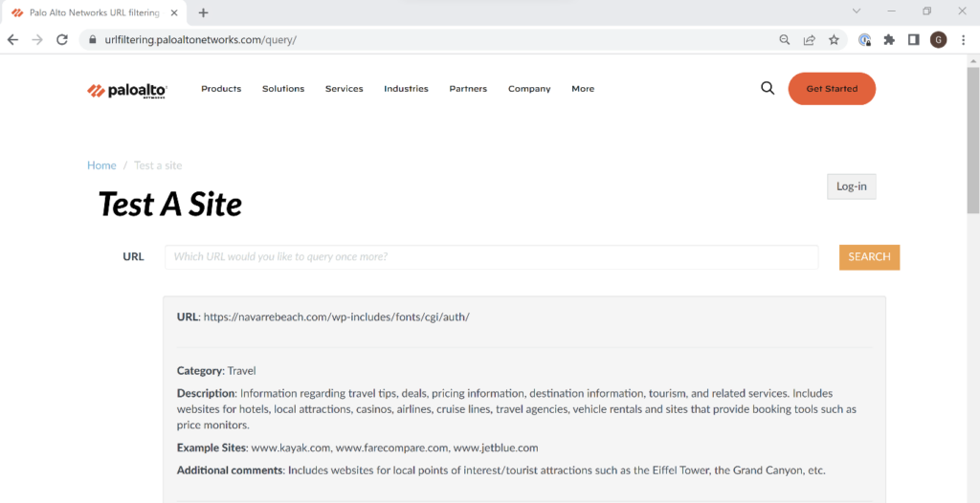Bookmark this page with star icon
This screenshot has width=980, height=503.
834,40
